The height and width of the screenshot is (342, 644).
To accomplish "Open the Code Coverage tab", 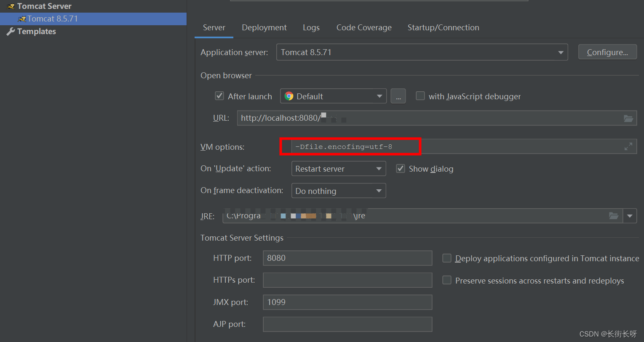I will click(x=364, y=27).
